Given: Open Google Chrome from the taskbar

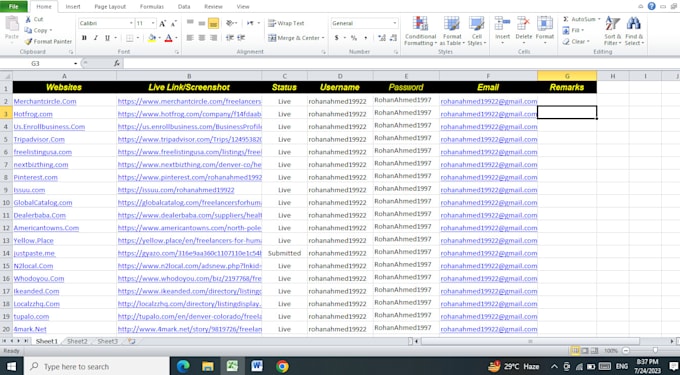Looking at the screenshot, I should click(x=282, y=366).
